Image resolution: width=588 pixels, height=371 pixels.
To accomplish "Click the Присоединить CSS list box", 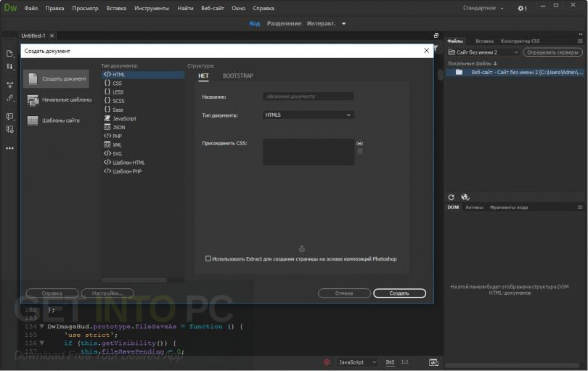I will click(x=309, y=152).
